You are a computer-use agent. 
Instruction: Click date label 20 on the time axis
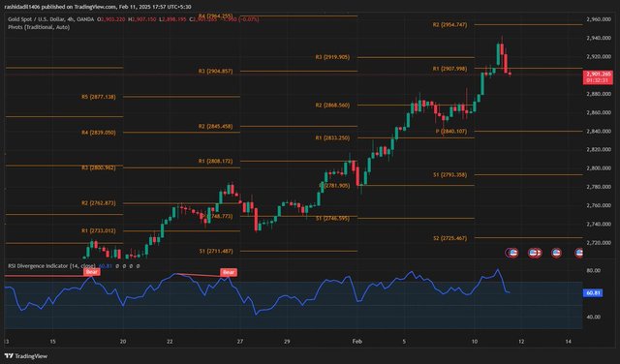point(123,342)
